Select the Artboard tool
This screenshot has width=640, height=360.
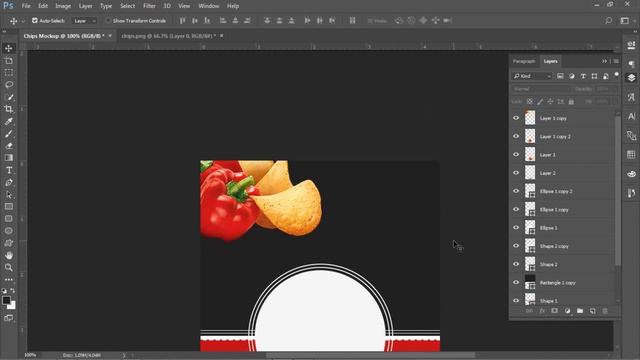(x=9, y=60)
